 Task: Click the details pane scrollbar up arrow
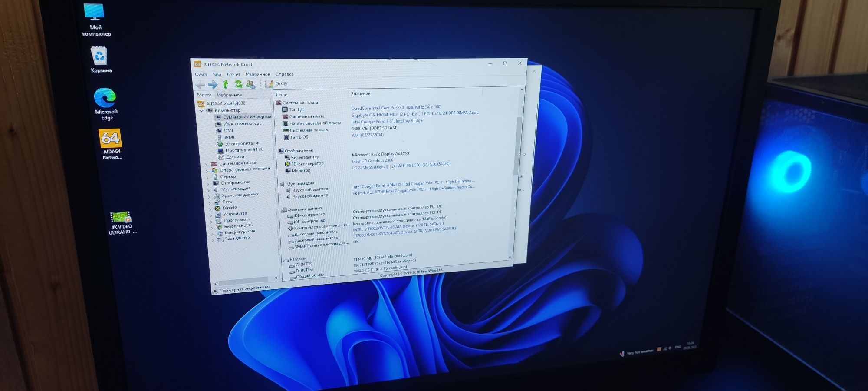[521, 90]
